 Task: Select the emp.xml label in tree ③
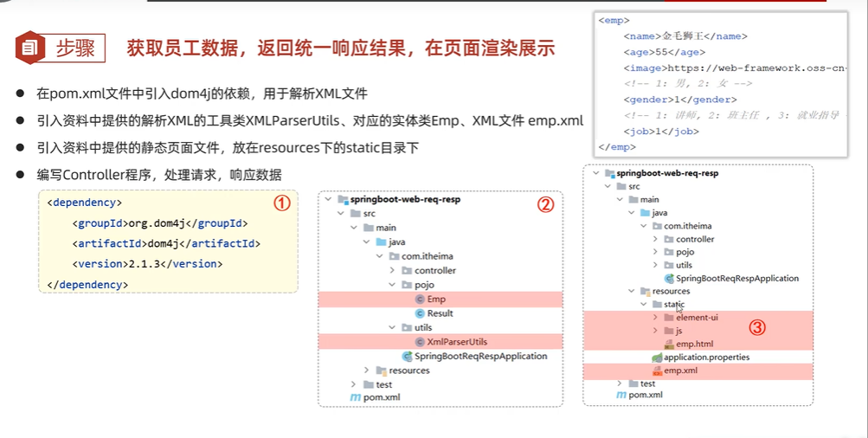click(681, 370)
